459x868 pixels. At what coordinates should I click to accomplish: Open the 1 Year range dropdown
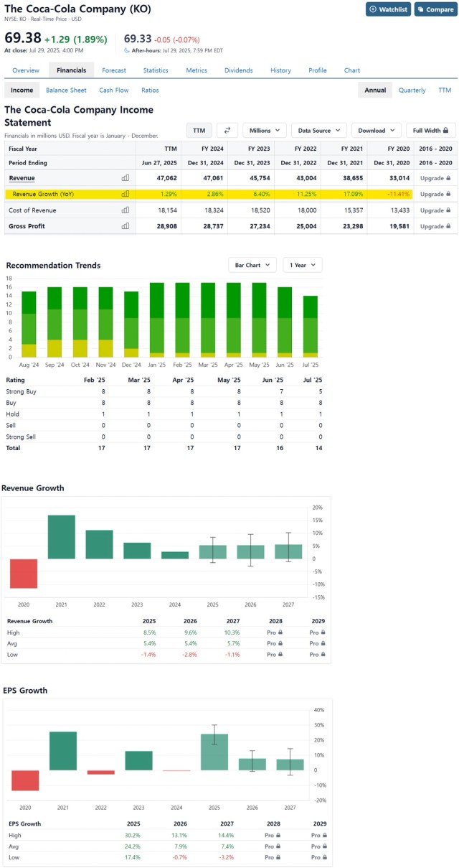click(302, 265)
